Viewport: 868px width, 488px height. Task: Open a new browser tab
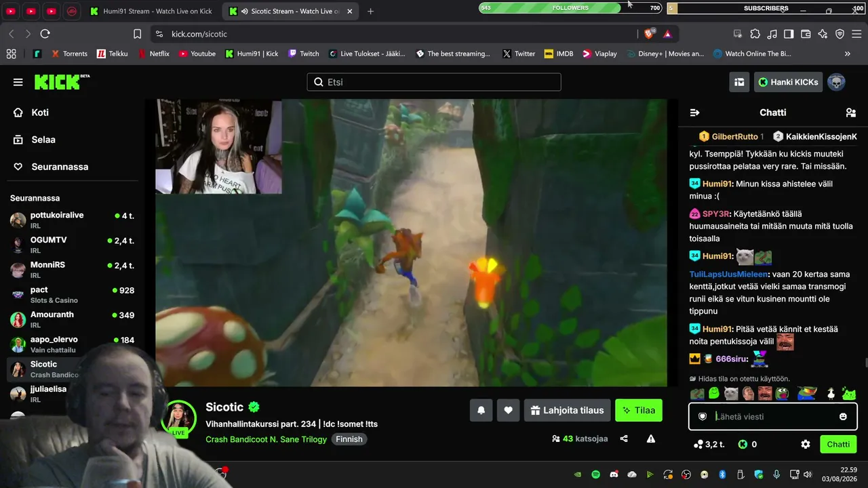(370, 12)
